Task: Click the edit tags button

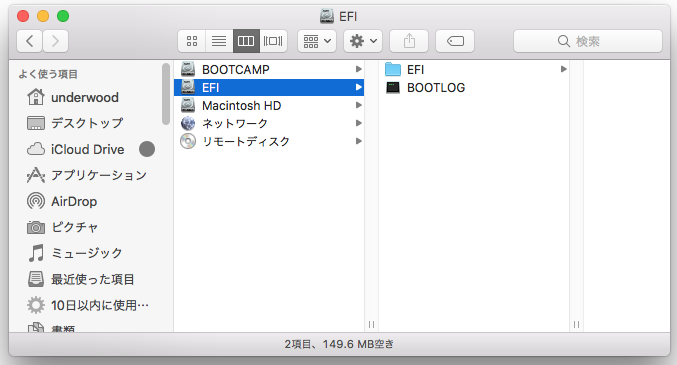Action: (x=455, y=41)
